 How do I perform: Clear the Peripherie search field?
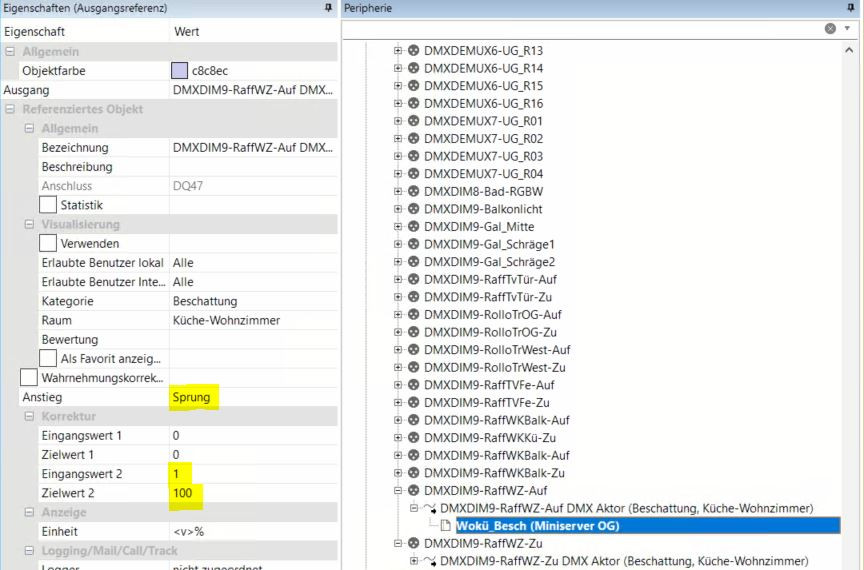(830, 29)
